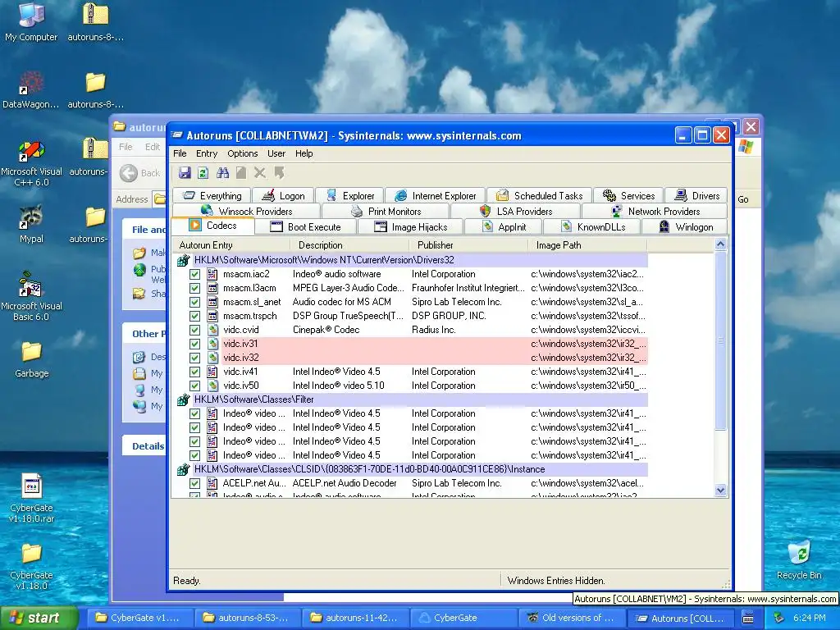Uncheck the msacm.iac2 entry checkbox
The image size is (840, 630).
point(195,274)
